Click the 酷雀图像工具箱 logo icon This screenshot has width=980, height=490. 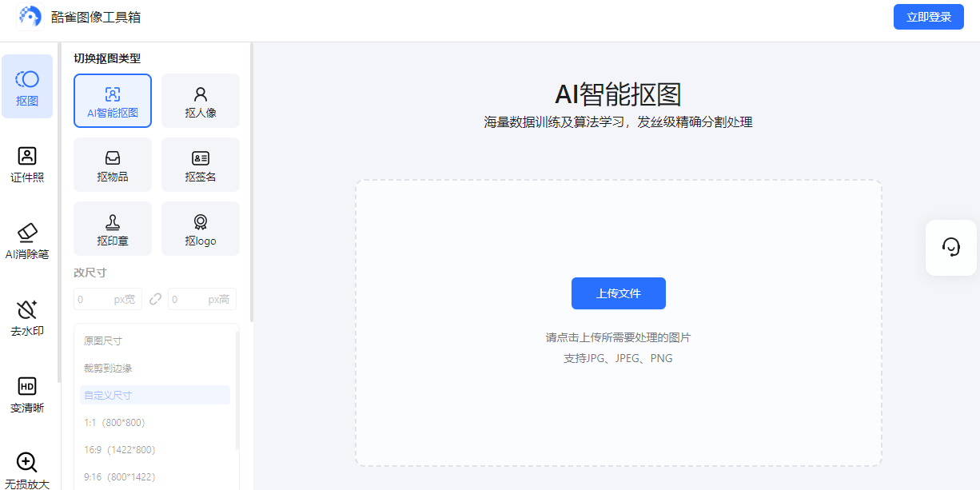coord(30,16)
